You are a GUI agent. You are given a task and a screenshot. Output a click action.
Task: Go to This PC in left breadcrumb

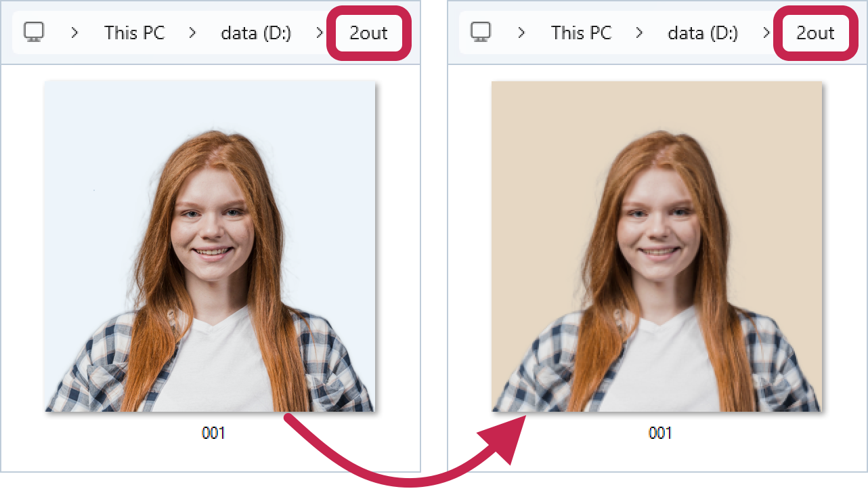tap(134, 33)
